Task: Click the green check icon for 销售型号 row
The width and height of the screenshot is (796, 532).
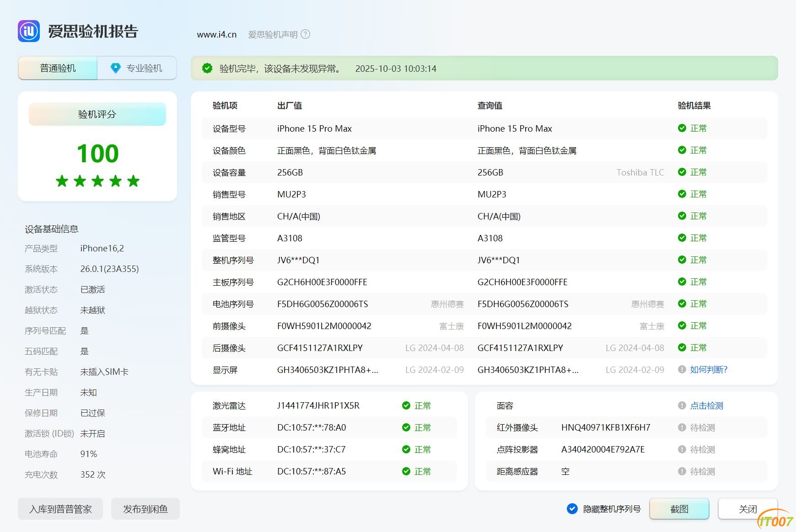Action: click(682, 194)
